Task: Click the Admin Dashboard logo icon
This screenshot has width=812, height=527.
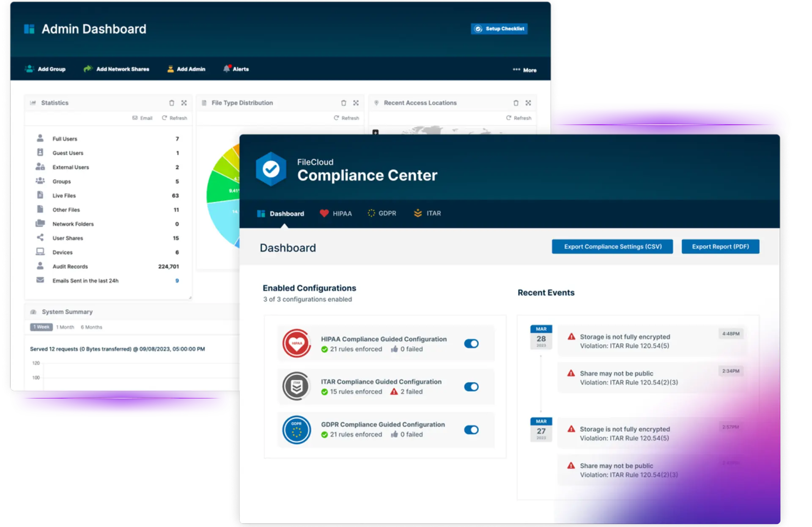Action: coord(29,29)
